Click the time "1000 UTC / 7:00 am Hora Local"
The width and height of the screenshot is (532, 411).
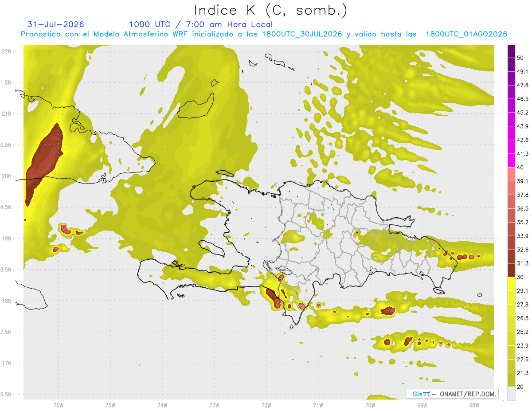(201, 24)
